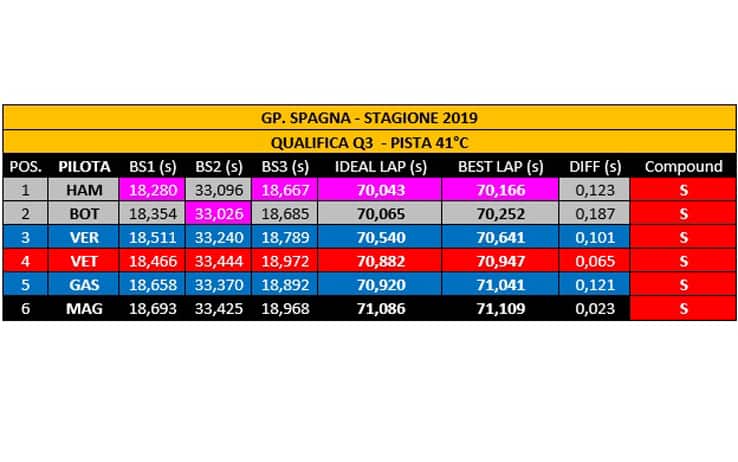Viewport: 738px width, 462px height.
Task: Click the VER driver name cell
Action: [85, 239]
